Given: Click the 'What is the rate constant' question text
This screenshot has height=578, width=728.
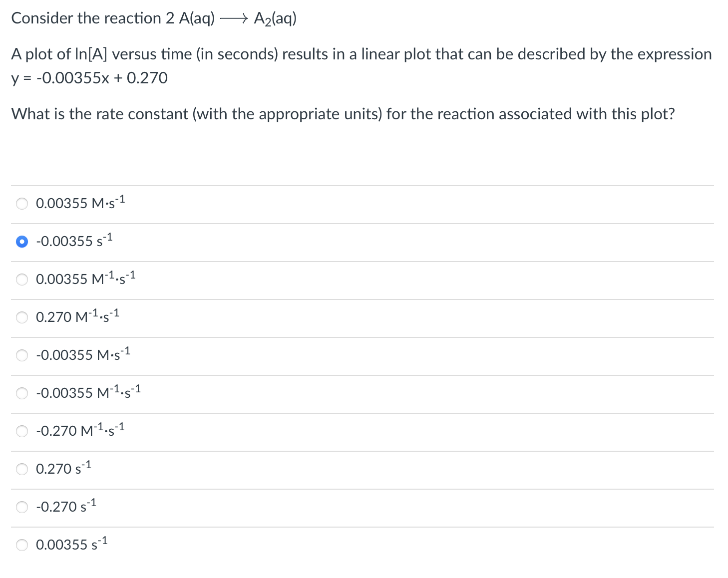Looking at the screenshot, I should coord(343,114).
